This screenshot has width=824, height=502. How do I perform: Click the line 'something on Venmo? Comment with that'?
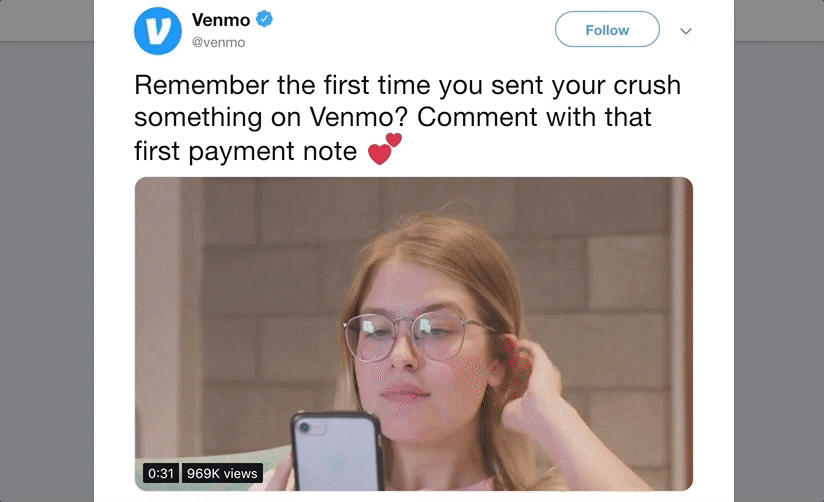[393, 117]
